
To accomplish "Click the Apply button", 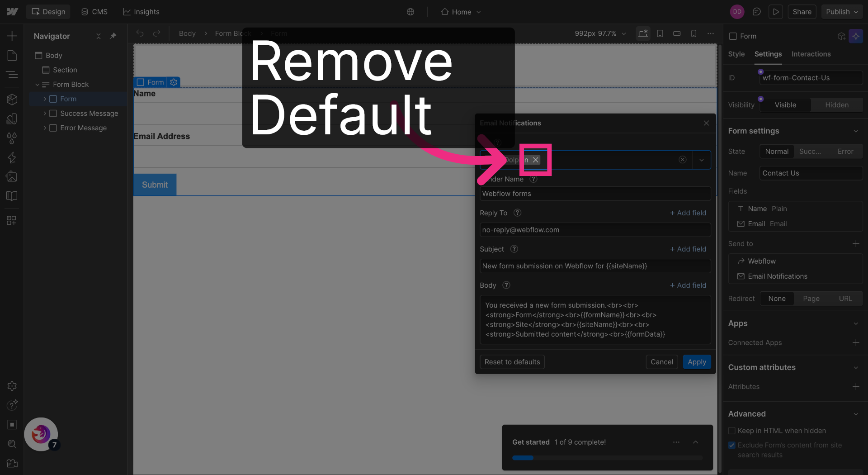I will point(697,362).
